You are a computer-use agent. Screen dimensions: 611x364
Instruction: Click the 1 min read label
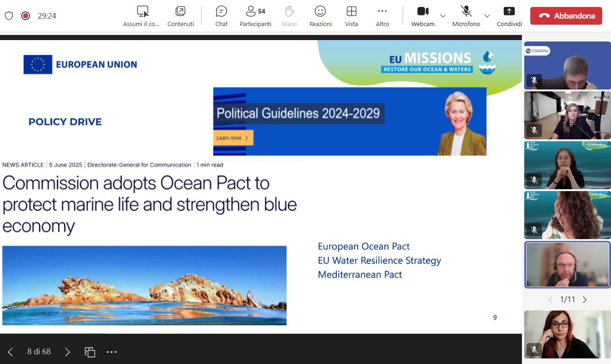pos(210,165)
